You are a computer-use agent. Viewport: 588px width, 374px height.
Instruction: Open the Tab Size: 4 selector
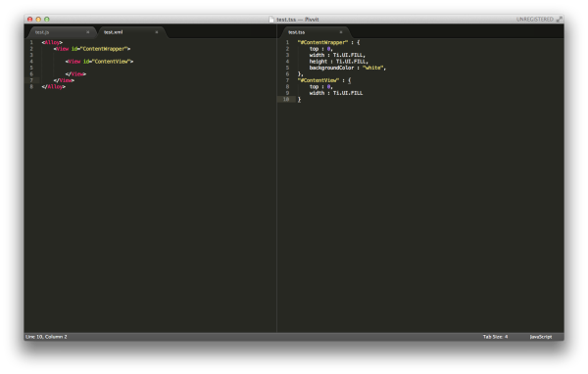tap(495, 337)
